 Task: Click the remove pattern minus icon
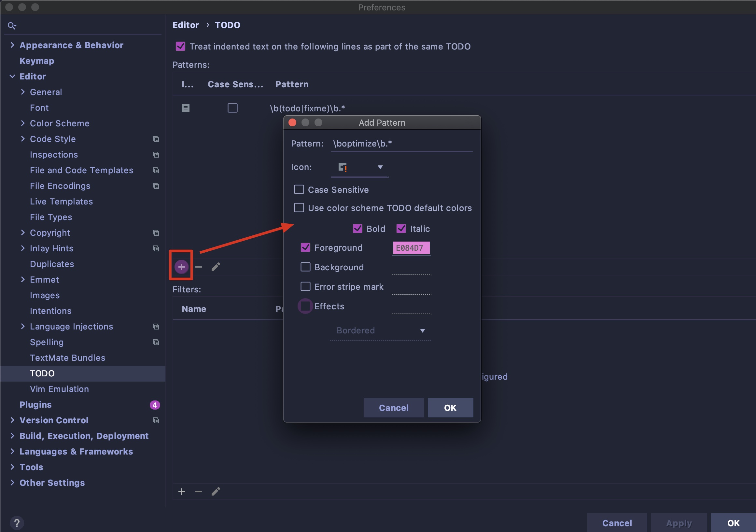click(x=199, y=267)
